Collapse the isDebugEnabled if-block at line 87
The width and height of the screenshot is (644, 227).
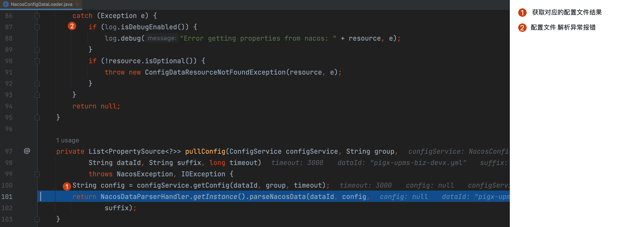[37, 27]
